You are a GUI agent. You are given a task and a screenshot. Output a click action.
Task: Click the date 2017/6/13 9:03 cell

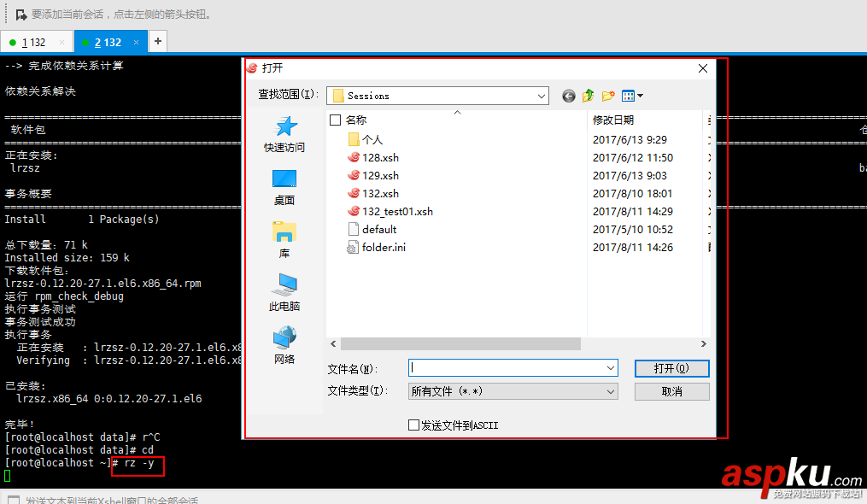(x=630, y=175)
